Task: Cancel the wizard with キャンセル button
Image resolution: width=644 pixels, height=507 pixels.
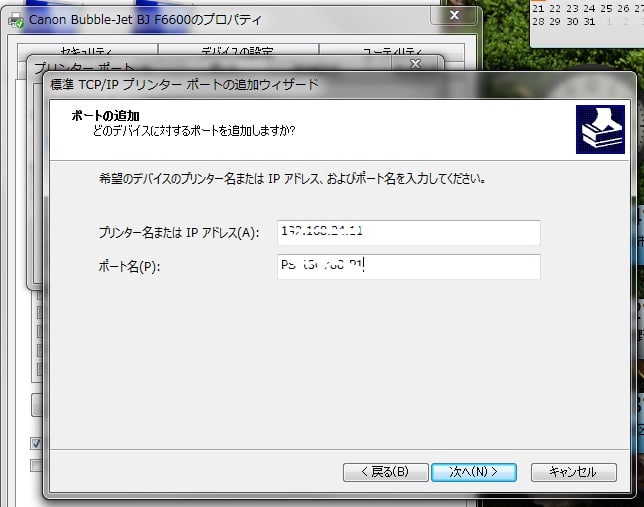Action: pyautogui.click(x=573, y=472)
